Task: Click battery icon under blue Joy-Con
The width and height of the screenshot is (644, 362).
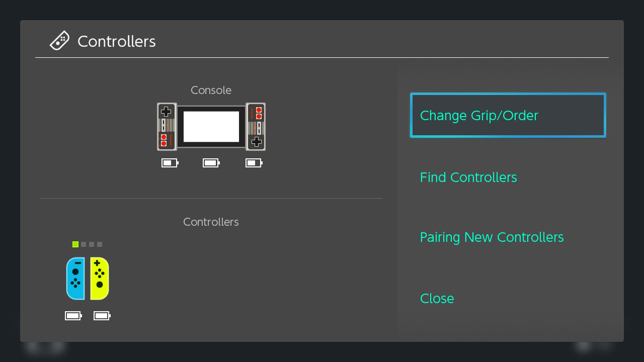Action: point(73,316)
